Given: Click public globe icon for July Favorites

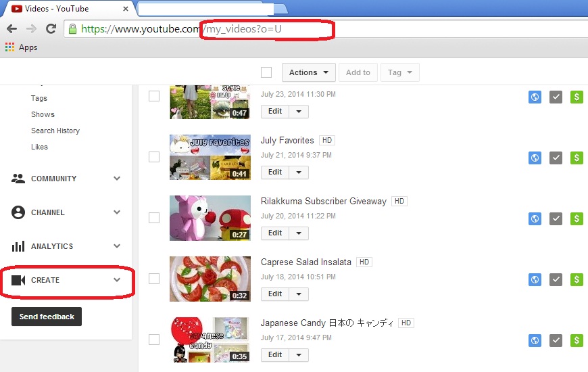Looking at the screenshot, I should 535,158.
